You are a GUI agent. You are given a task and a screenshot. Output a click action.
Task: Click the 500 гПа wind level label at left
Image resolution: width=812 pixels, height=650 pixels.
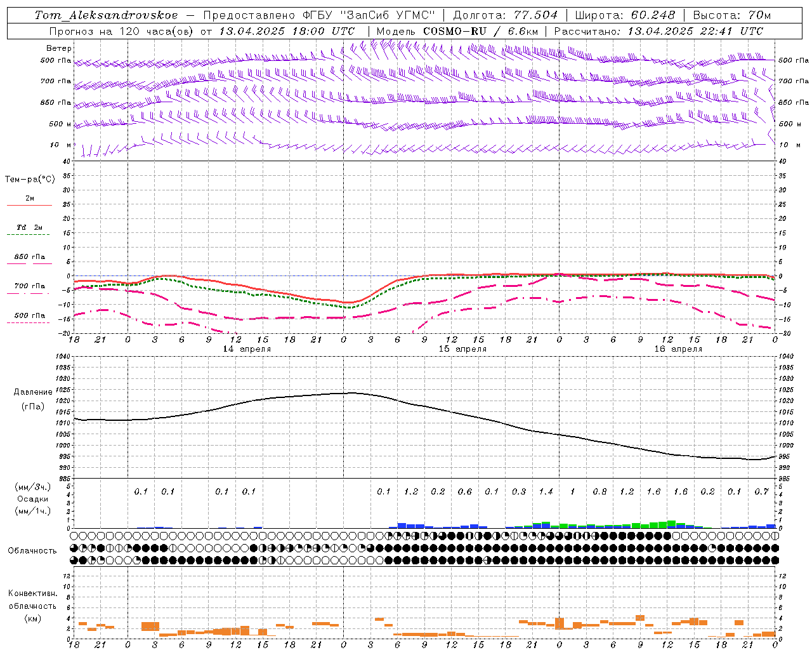click(x=56, y=61)
